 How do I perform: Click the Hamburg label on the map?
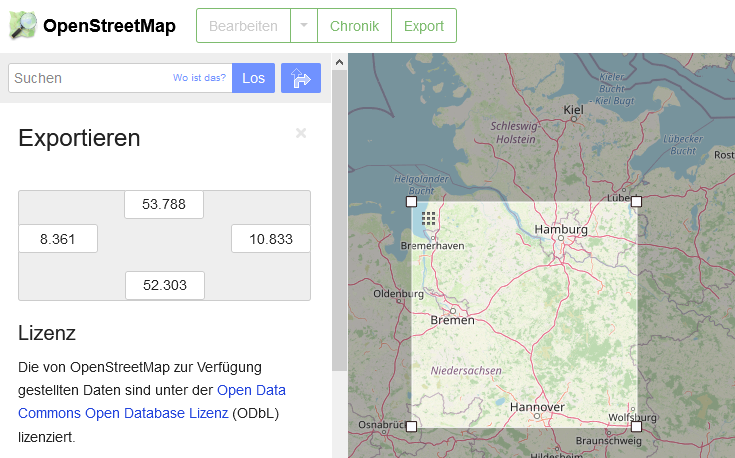[x=561, y=229]
